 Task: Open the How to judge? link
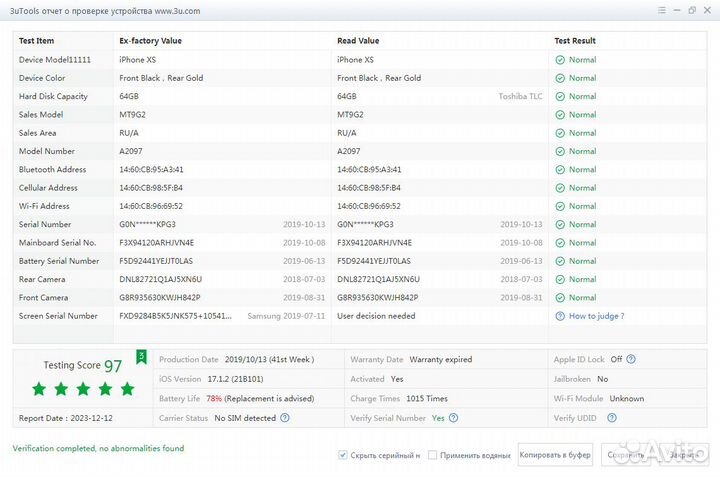pos(596,316)
